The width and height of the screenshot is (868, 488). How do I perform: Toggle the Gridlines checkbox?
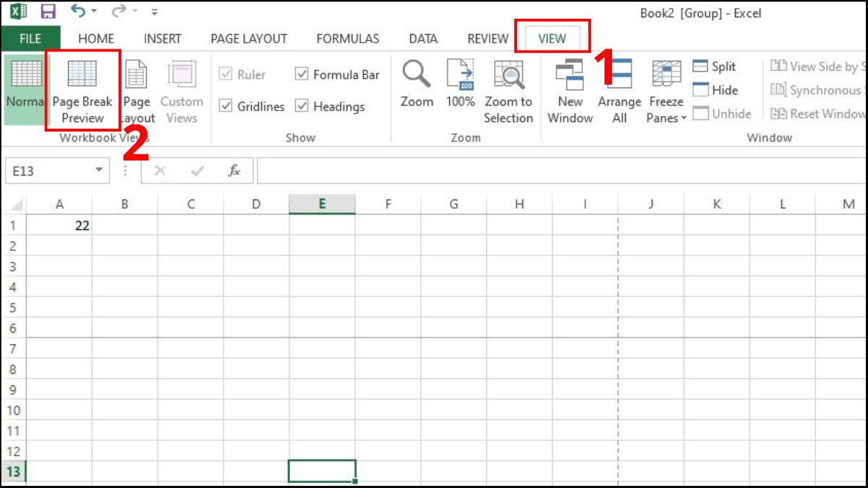[252, 106]
